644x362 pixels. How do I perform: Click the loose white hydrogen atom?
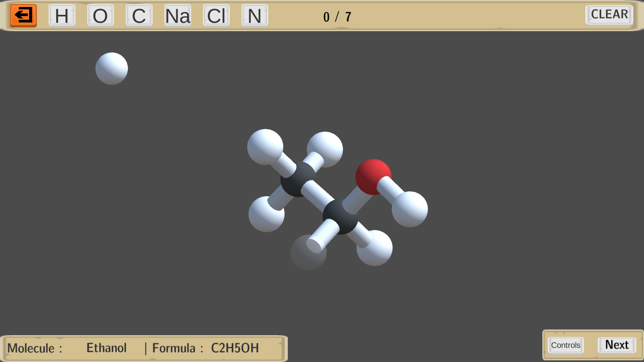pos(112,68)
